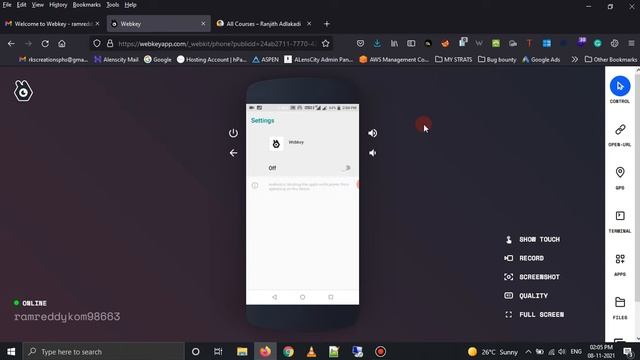Open AWS Management Console bookmark
Viewport: 640px width, 360px height.
(x=394, y=59)
